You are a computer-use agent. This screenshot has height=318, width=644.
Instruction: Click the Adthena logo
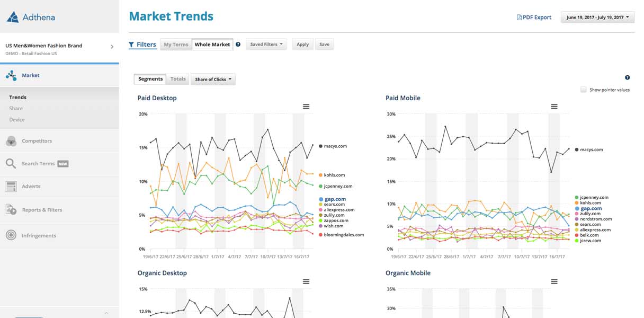pos(31,17)
